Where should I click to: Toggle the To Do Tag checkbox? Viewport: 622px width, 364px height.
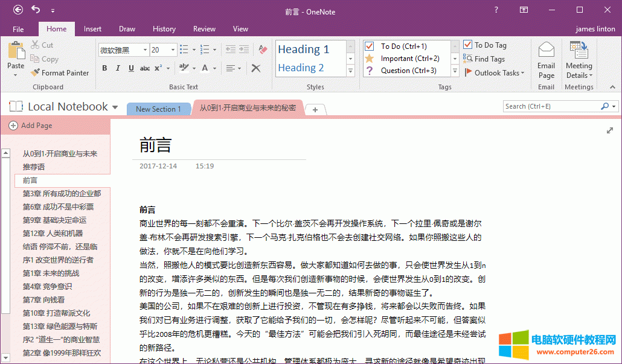point(468,45)
